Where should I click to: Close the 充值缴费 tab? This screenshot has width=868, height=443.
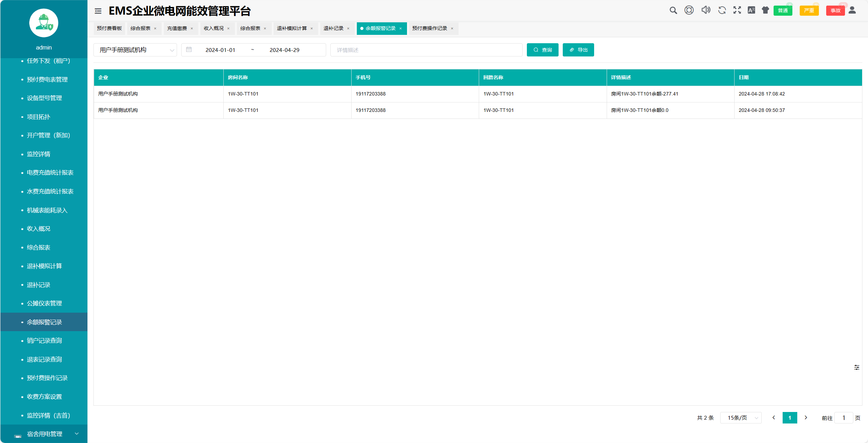click(x=192, y=29)
